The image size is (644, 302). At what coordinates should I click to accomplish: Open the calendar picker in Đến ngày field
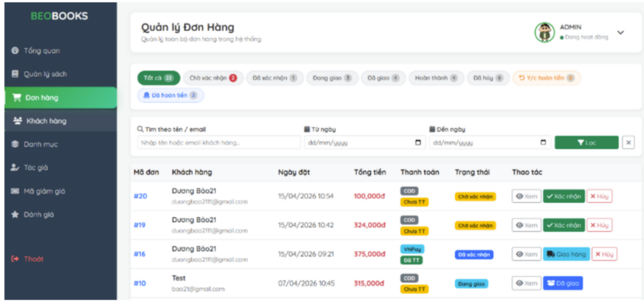pyautogui.click(x=543, y=143)
